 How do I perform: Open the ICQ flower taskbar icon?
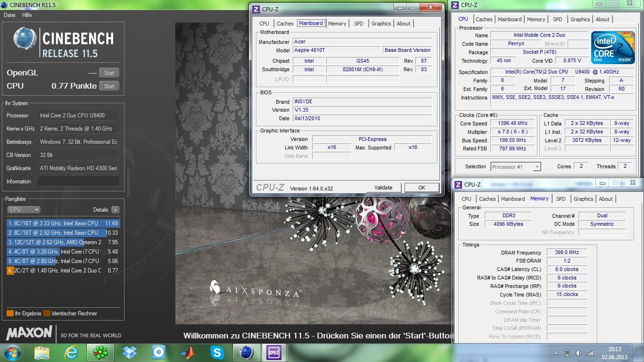point(100,353)
